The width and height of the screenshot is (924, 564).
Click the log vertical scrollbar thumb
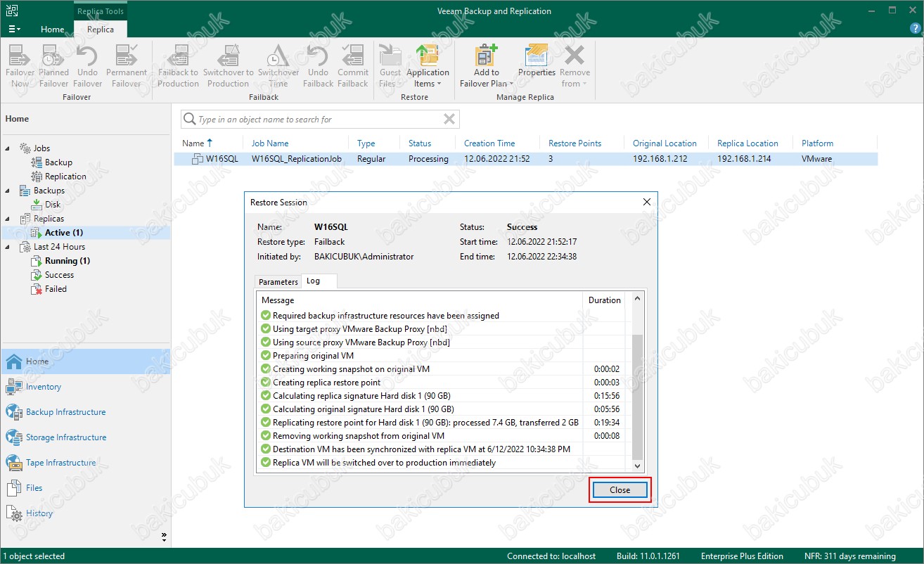coord(638,397)
